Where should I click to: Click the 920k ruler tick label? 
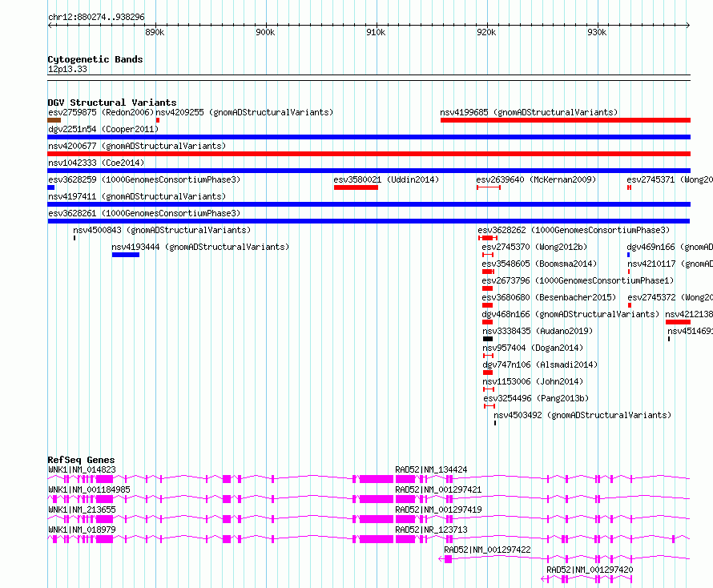486,32
